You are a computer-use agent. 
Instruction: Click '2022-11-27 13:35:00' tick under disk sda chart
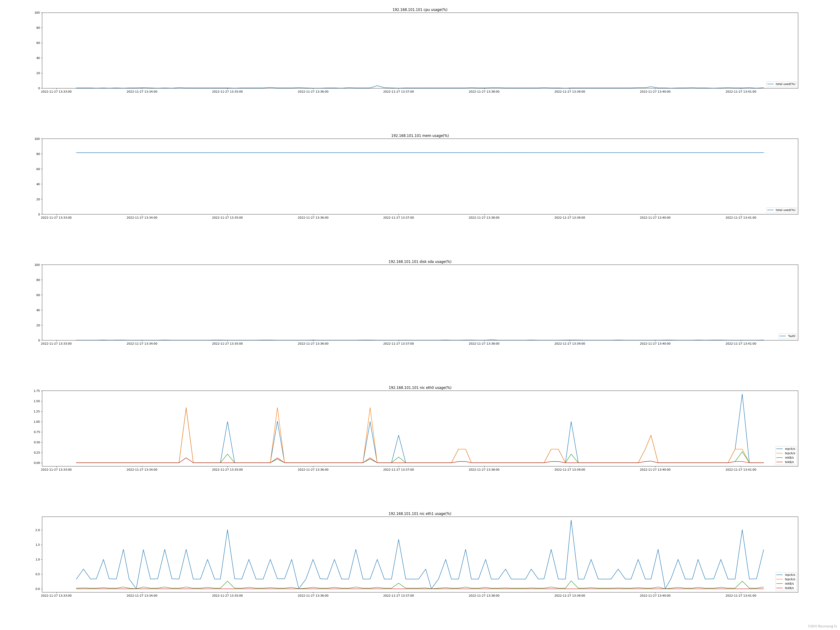coord(227,344)
